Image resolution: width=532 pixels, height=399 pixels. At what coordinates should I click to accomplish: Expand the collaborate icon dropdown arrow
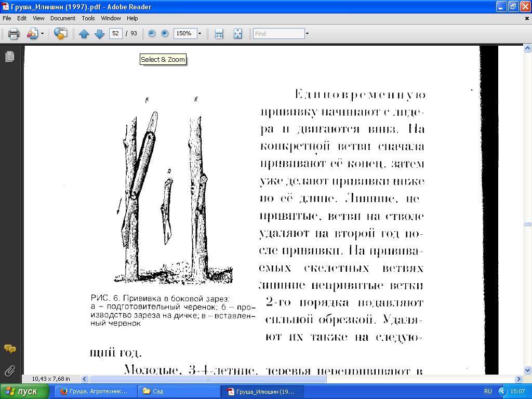click(43, 34)
